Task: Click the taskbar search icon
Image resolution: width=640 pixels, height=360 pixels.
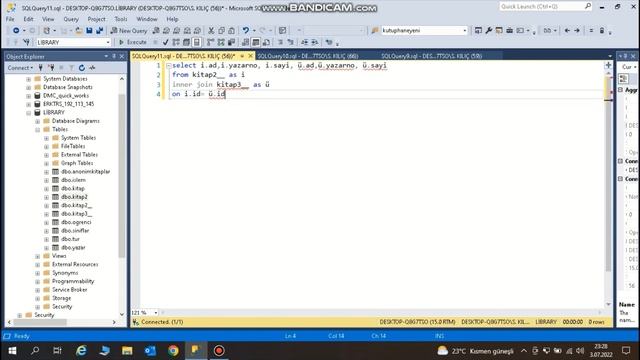Action: (x=35, y=351)
